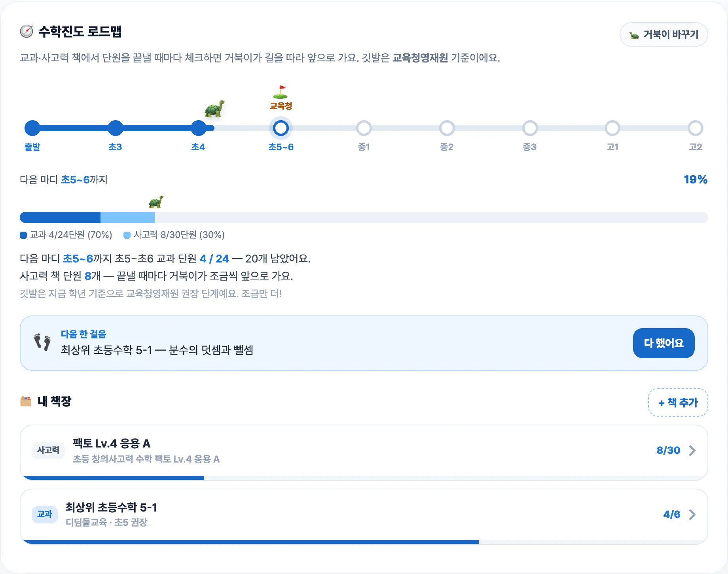Click the 8/30 progress count
728x574 pixels.
point(668,450)
